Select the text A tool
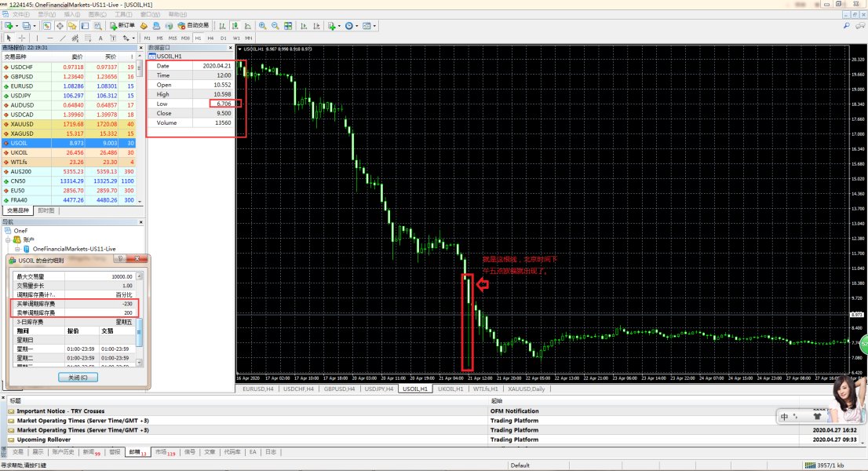 [x=100, y=38]
